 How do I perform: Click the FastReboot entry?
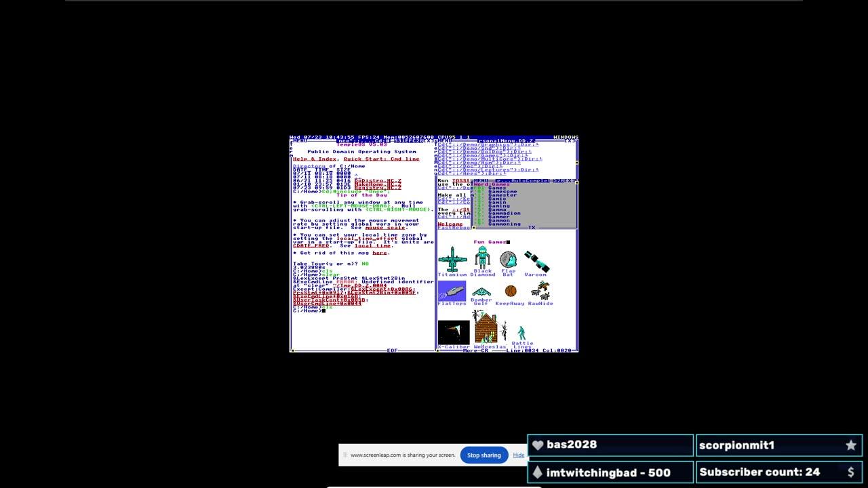(454, 228)
